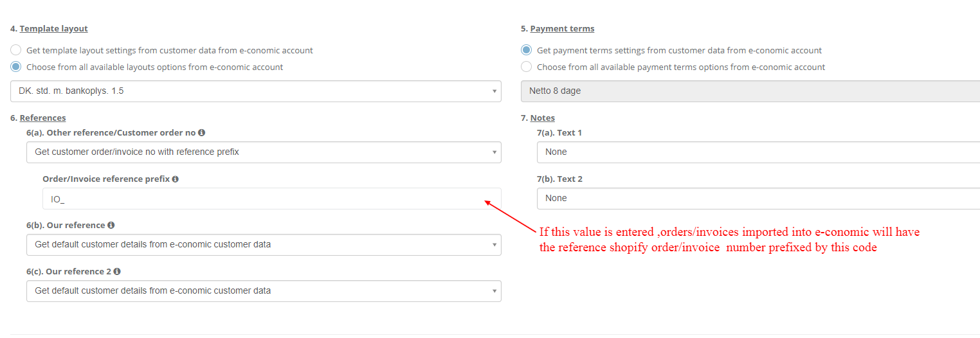Click info icon beside 6(b). Our reference
Viewport: 980px width, 338px height.
[111, 226]
